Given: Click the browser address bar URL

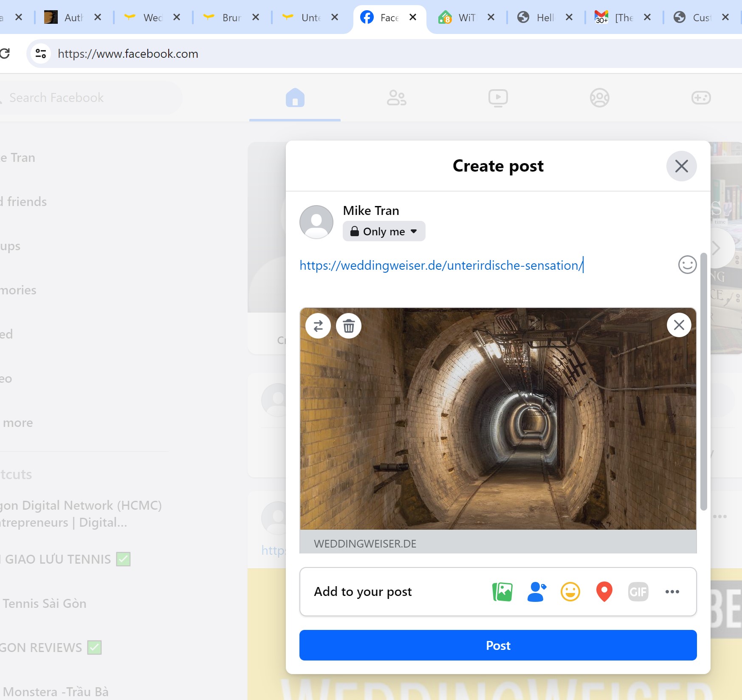Looking at the screenshot, I should point(128,54).
